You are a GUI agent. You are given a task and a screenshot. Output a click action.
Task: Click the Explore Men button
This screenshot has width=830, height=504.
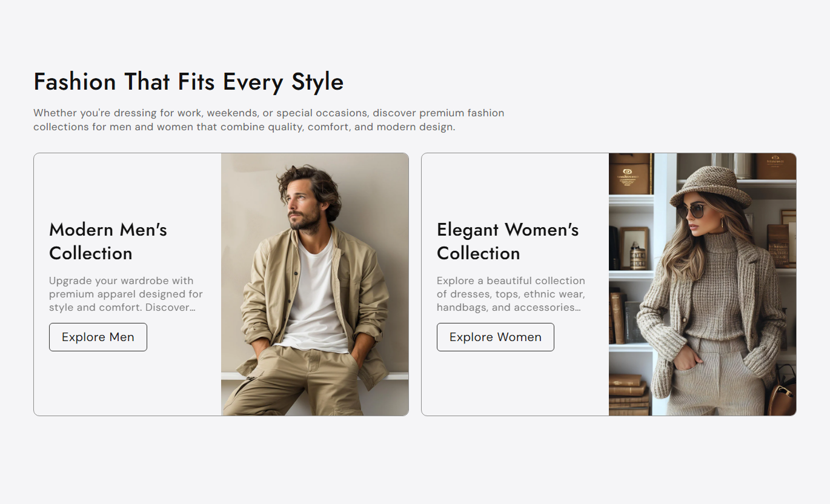pos(98,337)
